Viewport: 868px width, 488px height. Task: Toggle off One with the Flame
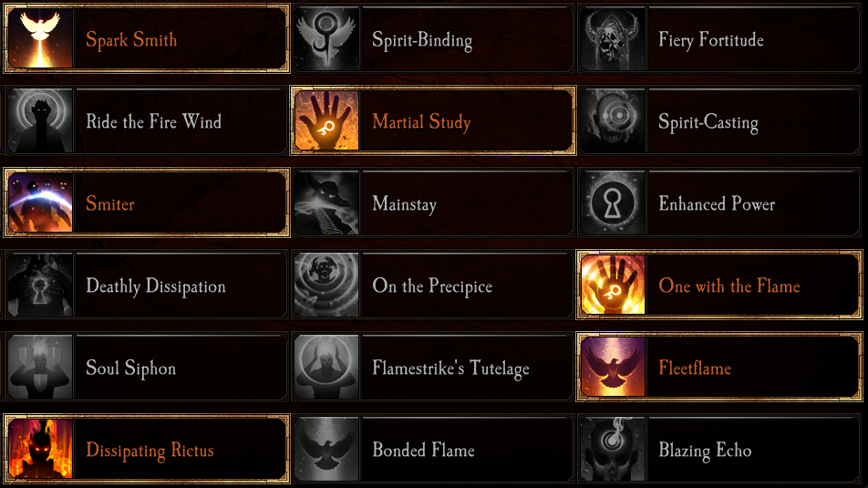click(728, 286)
